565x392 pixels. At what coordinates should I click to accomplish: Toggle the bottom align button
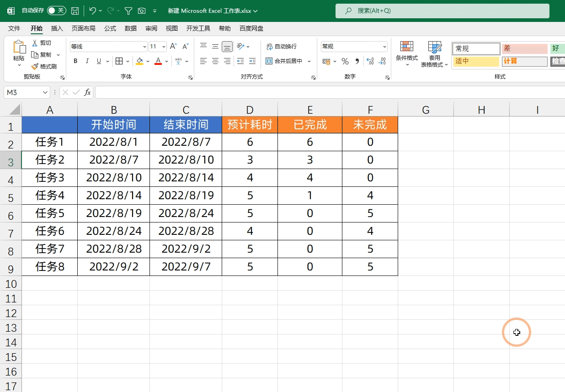[227, 47]
